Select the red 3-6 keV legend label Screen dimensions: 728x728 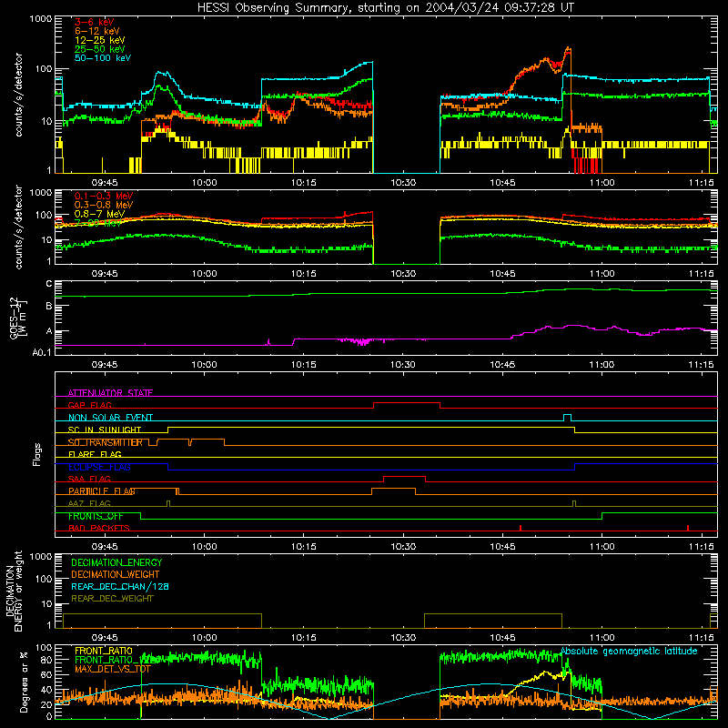tap(94, 22)
